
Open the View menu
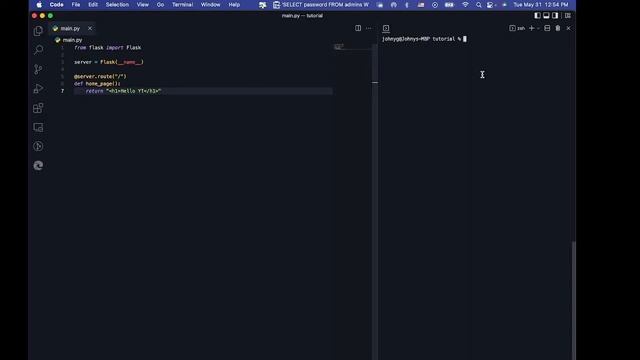point(142,4)
